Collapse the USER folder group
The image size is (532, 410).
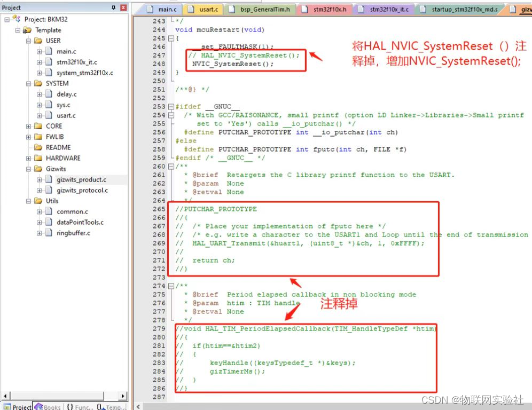pos(28,41)
